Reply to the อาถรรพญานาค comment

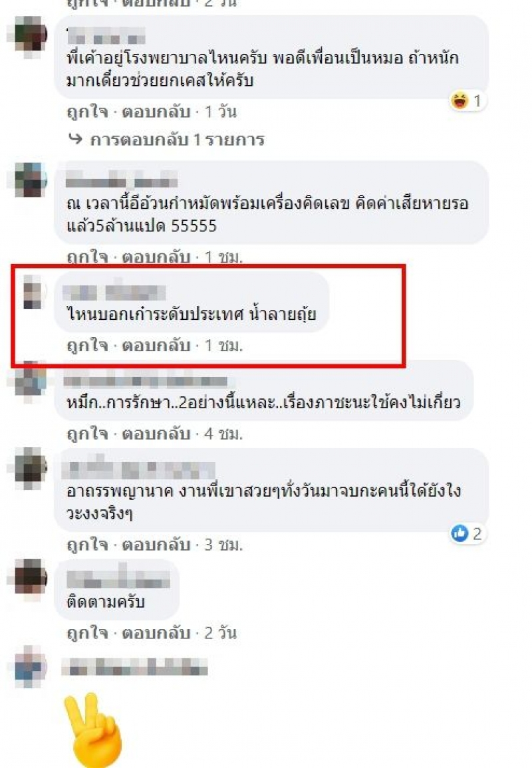pos(156,544)
